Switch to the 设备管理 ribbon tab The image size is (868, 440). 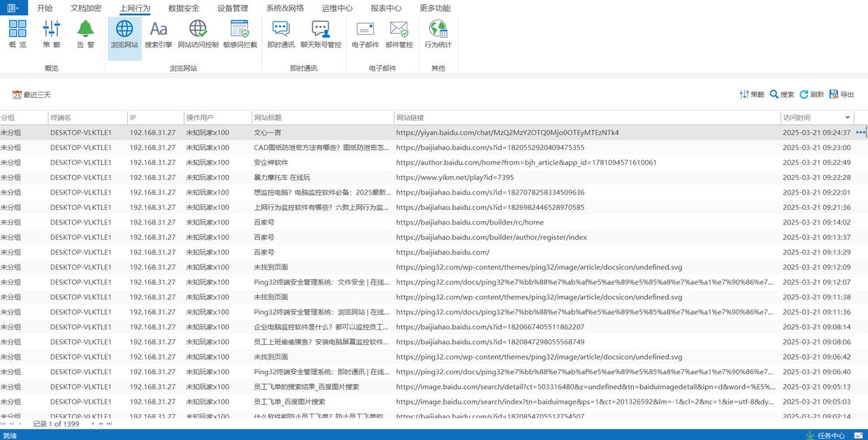click(x=233, y=8)
